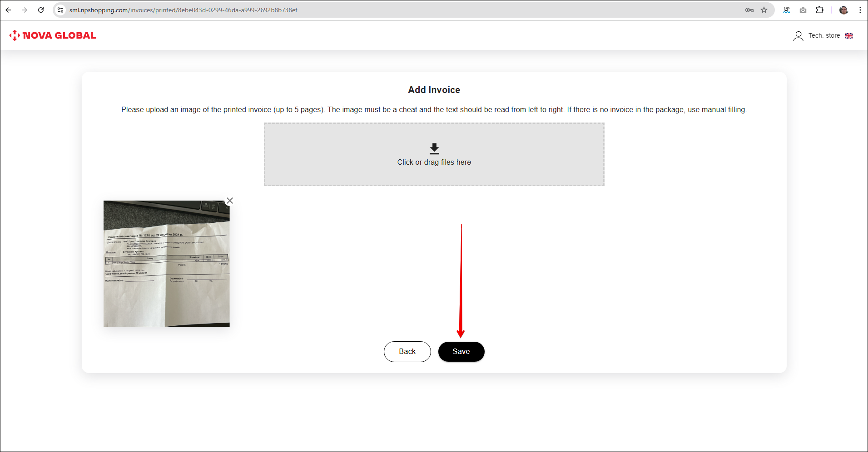Reload the current page
Image resolution: width=868 pixels, height=452 pixels.
pos(41,10)
